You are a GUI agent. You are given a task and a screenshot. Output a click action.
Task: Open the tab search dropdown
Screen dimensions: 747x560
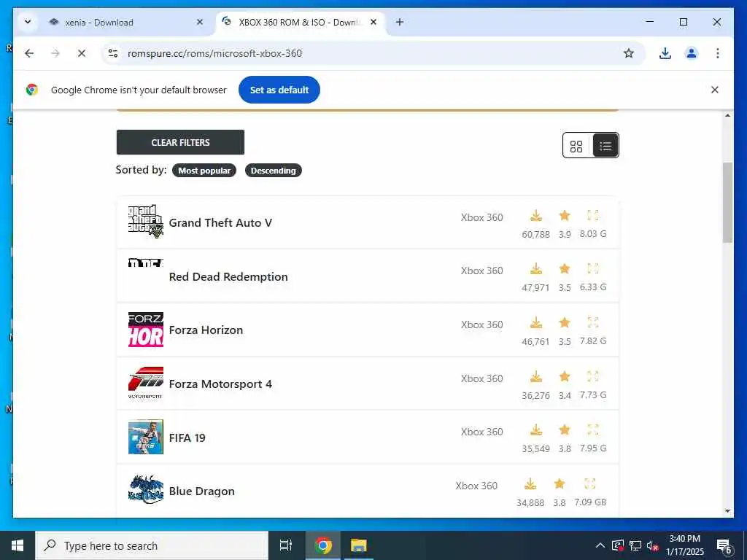click(28, 22)
